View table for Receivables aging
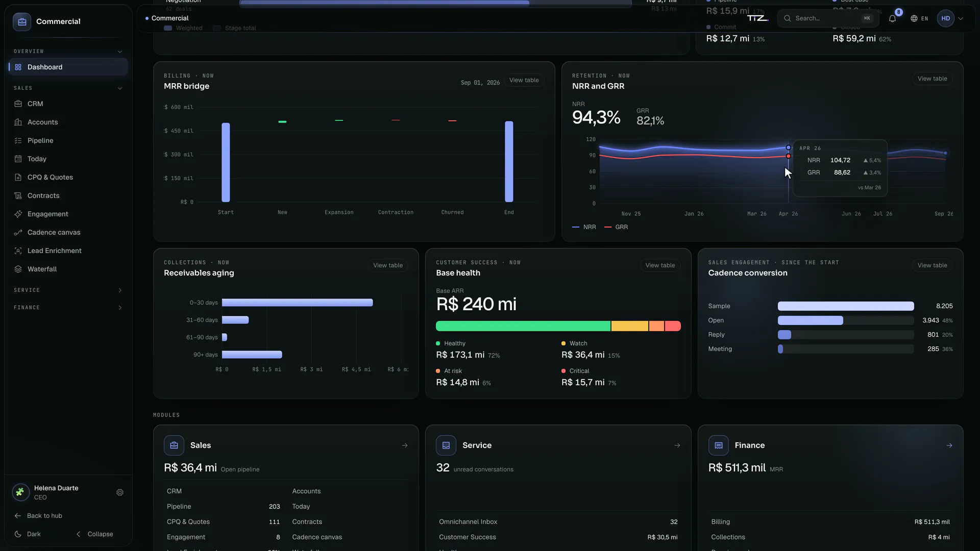The width and height of the screenshot is (980, 551). [388, 265]
